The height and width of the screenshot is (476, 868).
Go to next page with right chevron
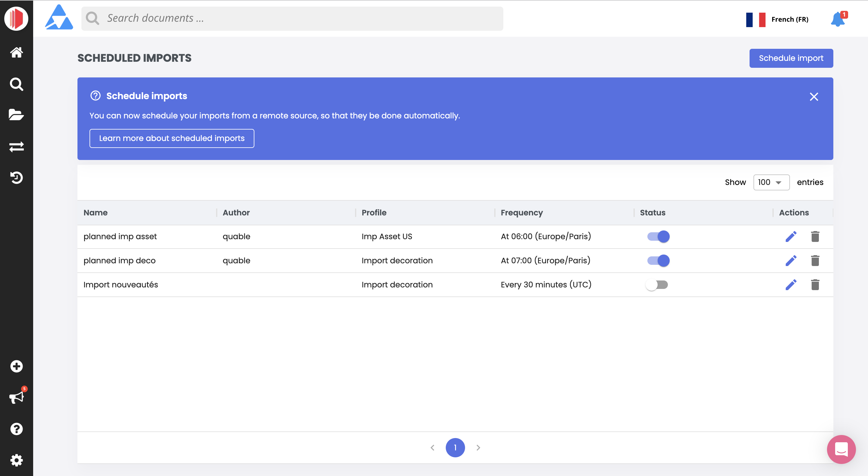(478, 447)
